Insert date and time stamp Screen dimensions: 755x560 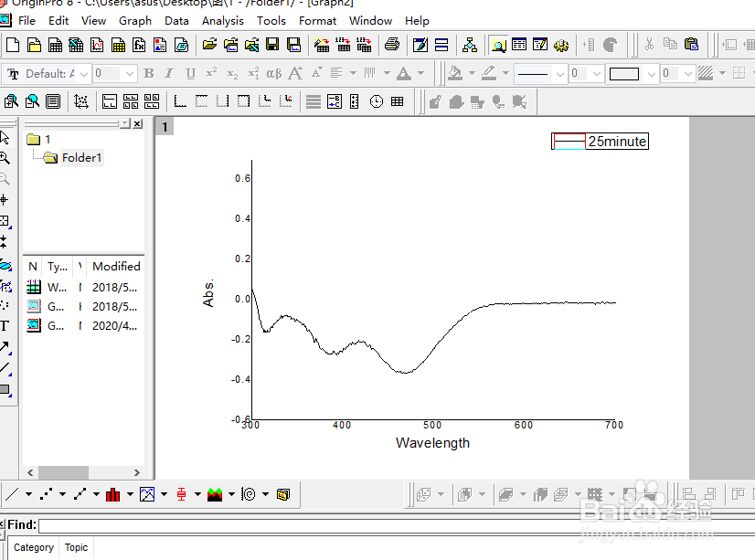[x=377, y=101]
